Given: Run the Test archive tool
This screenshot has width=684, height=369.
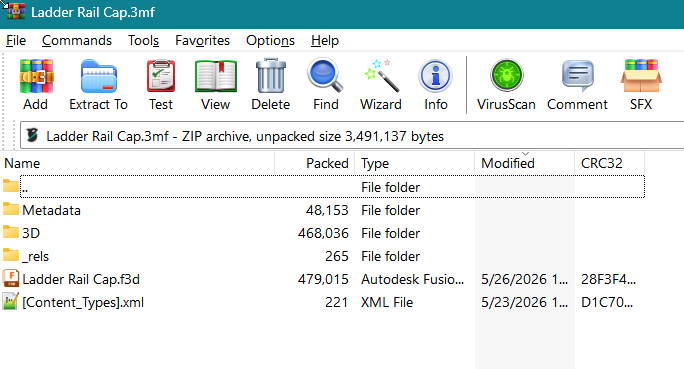Looking at the screenshot, I should [161, 76].
